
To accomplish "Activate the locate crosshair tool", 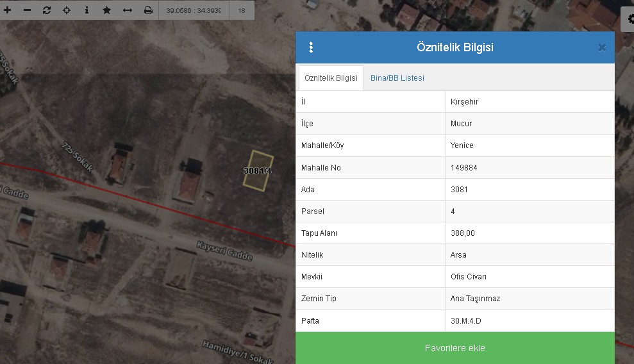I will pos(66,10).
